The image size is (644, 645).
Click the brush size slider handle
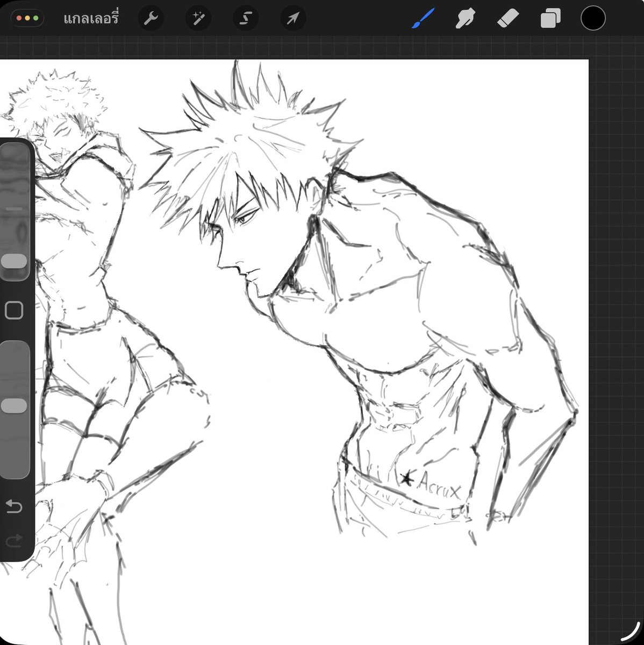14,262
